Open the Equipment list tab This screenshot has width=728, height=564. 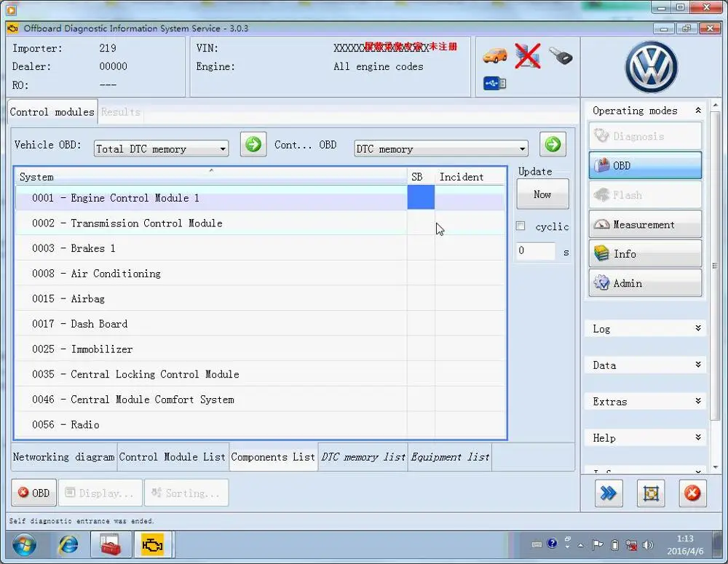pos(450,457)
